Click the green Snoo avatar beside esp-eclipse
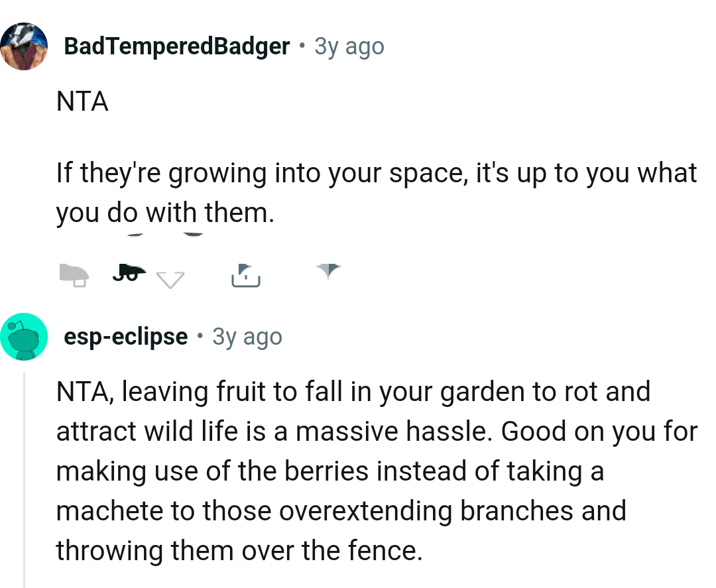This screenshot has width=716, height=588. coord(25,336)
